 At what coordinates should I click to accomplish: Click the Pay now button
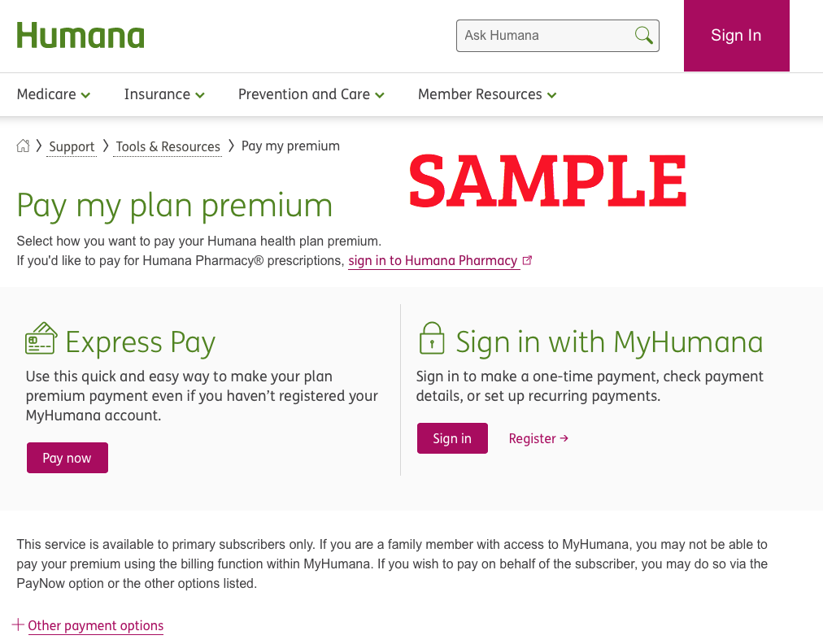pyautogui.click(x=67, y=458)
